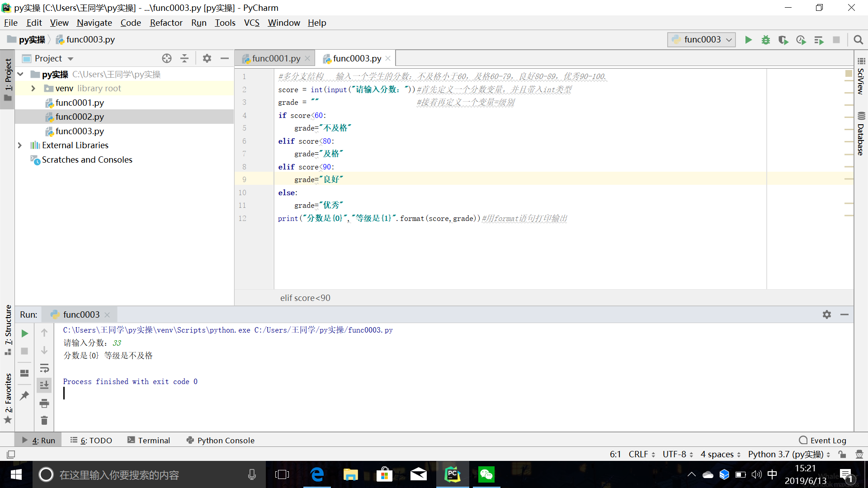The image size is (868, 488).
Task: Open the Refactor menu
Action: pos(166,23)
